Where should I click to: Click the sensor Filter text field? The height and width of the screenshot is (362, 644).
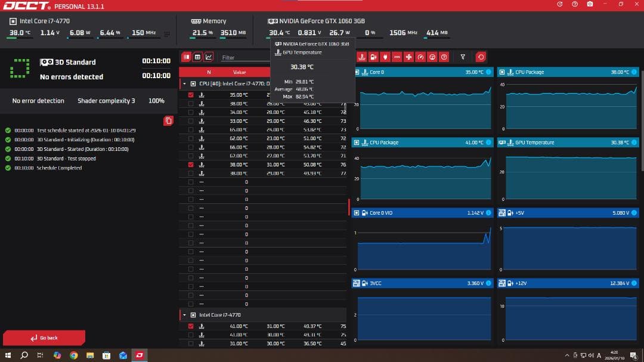[244, 58]
